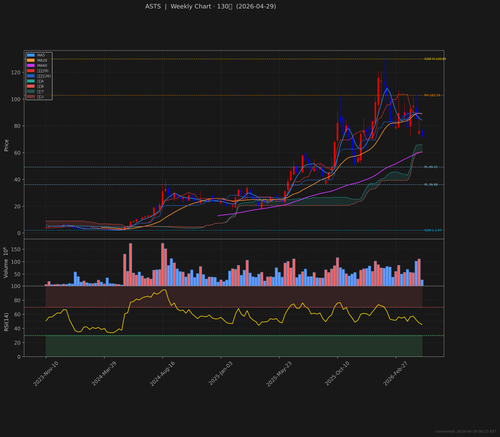Click the price axis tick "80"
This screenshot has width=500, height=437.
click(x=17, y=126)
